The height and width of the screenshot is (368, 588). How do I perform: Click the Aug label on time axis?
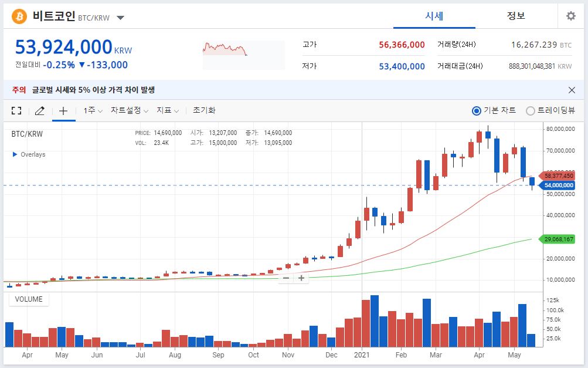[175, 355]
